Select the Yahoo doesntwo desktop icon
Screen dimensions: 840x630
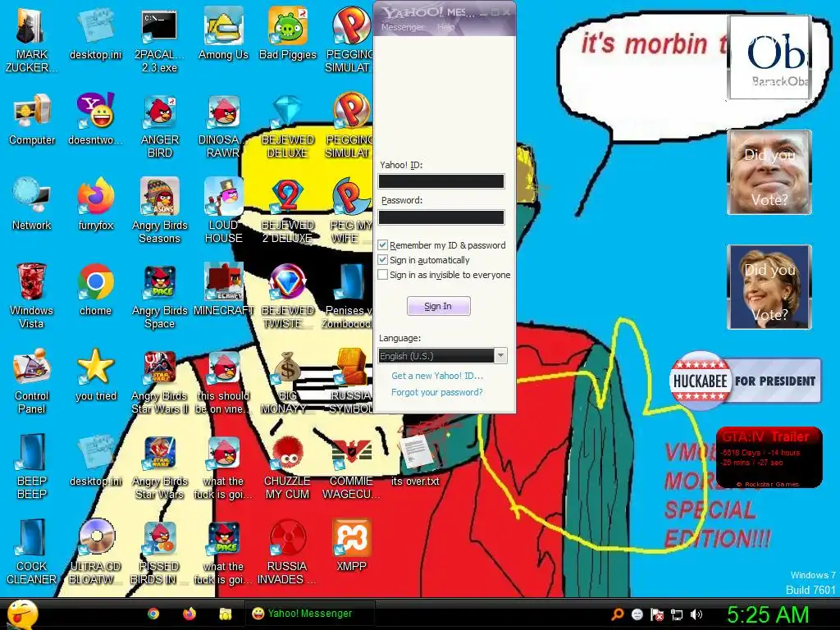[95, 119]
